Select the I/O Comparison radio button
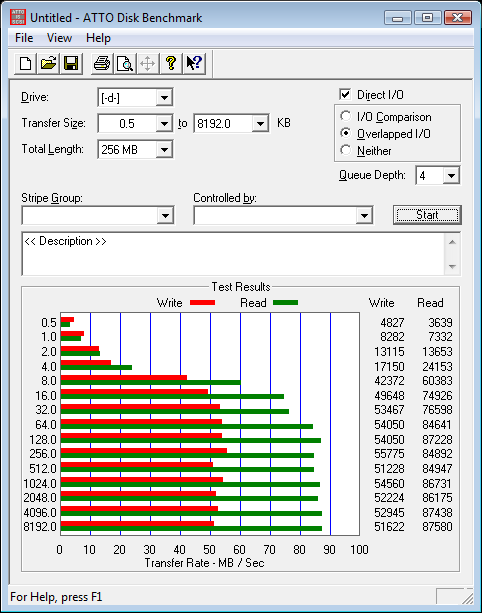The height and width of the screenshot is (613, 482). [x=346, y=116]
